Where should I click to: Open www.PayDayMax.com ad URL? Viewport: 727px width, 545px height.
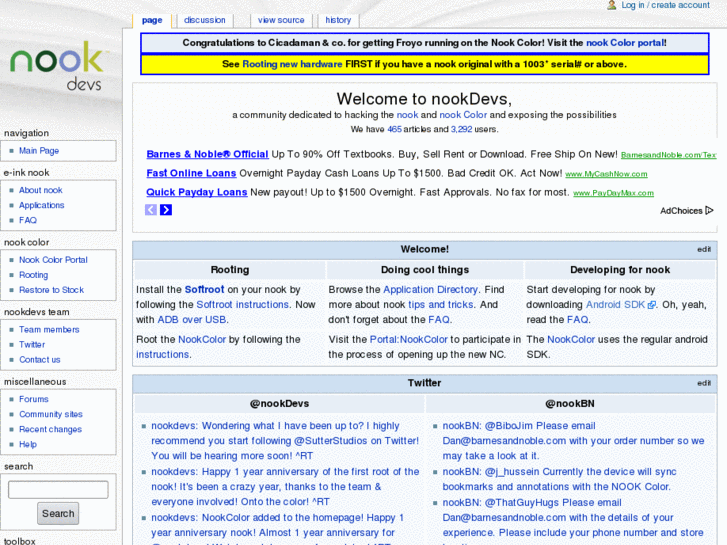pyautogui.click(x=613, y=193)
